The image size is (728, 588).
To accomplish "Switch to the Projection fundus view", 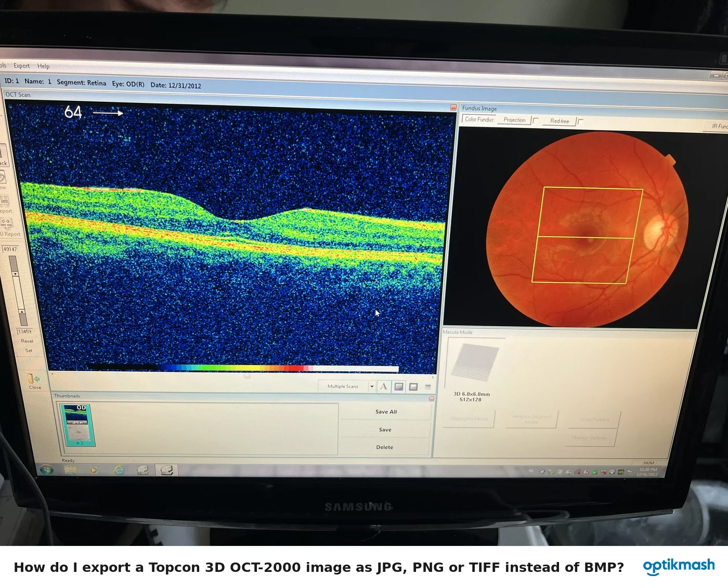I will pos(514,120).
